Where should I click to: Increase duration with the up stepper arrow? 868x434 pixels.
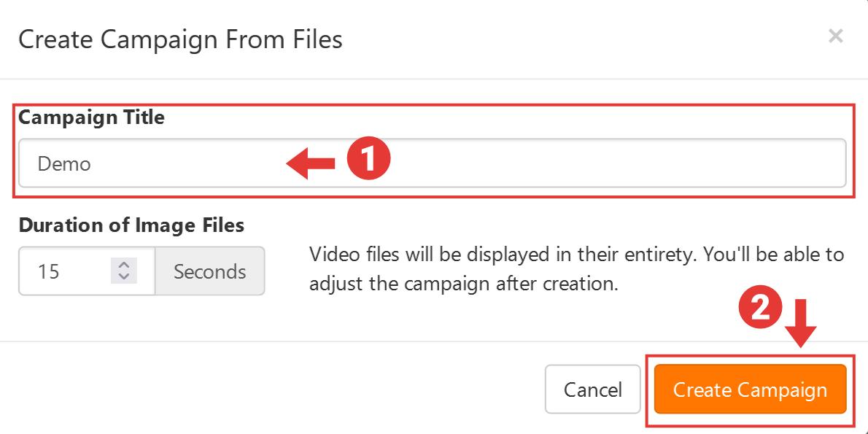tap(123, 265)
